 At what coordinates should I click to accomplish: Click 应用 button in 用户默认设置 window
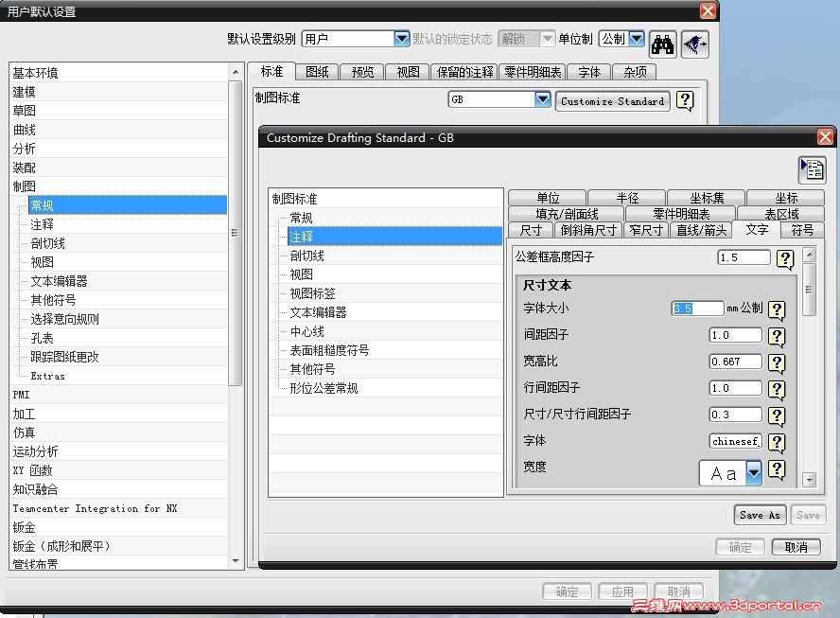[x=622, y=592]
